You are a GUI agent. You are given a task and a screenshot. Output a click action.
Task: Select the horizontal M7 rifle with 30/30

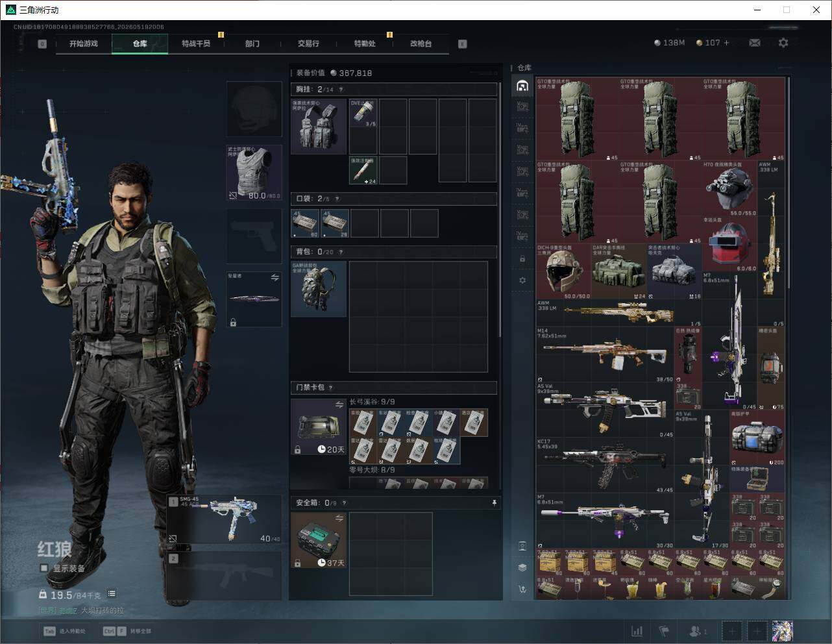coord(605,520)
